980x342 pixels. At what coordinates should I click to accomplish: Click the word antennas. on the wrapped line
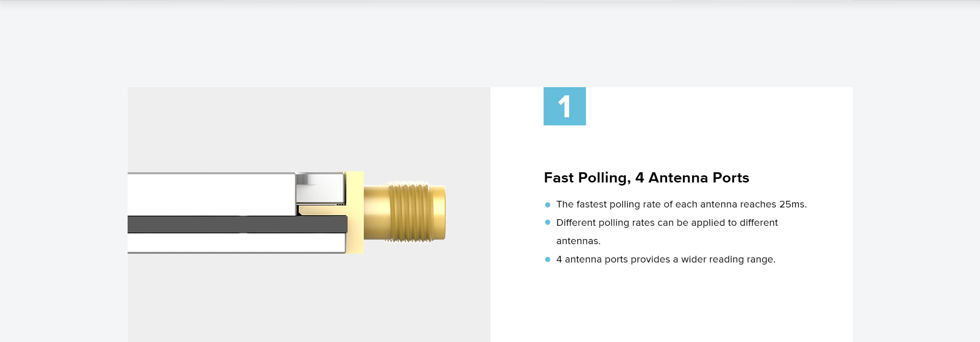[578, 241]
